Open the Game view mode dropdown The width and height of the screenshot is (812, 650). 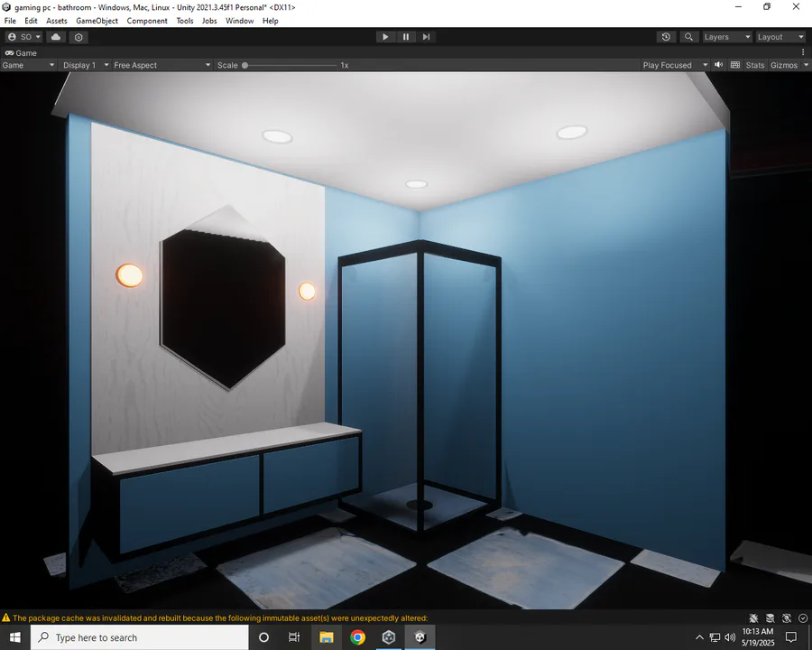(x=28, y=65)
